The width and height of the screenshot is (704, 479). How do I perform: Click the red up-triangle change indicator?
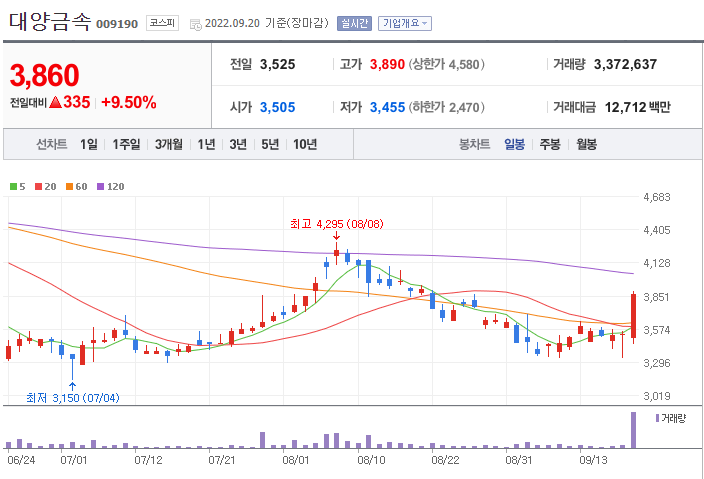(55, 102)
